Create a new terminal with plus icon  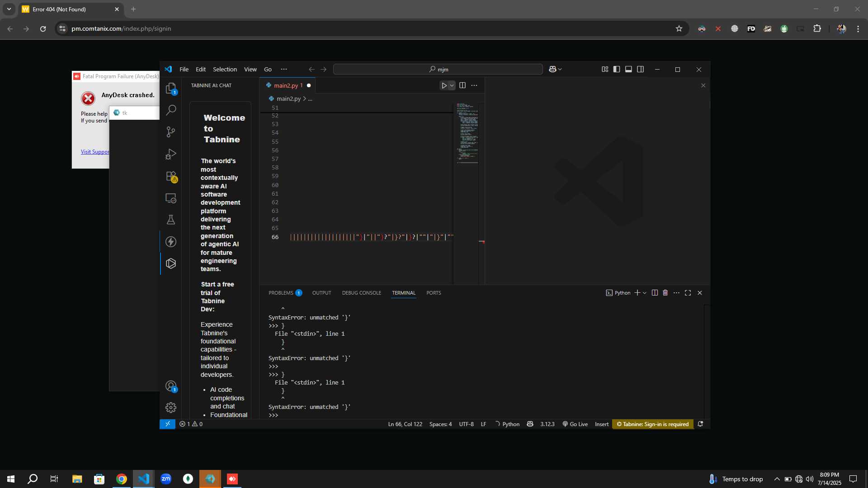tap(637, 293)
